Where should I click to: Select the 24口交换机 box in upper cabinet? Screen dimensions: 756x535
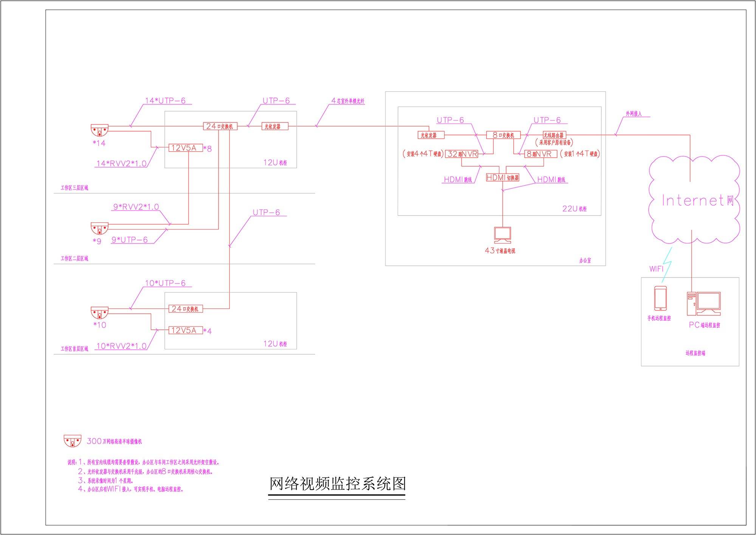point(220,126)
